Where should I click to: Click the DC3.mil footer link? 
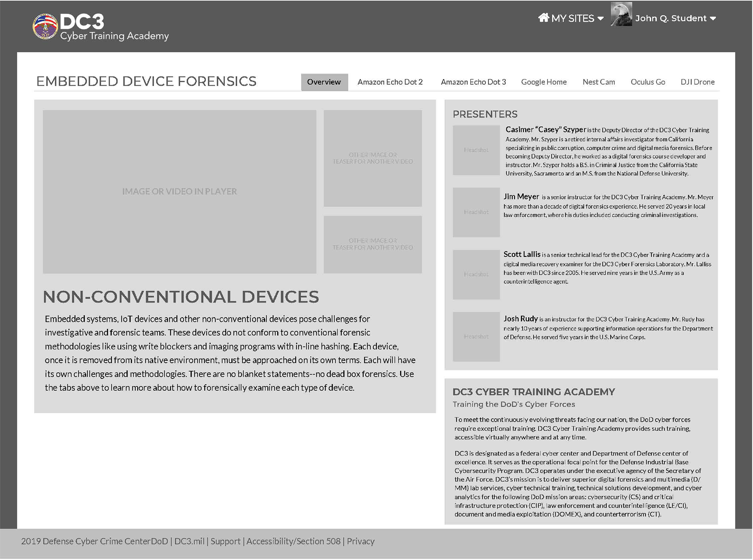pyautogui.click(x=189, y=542)
